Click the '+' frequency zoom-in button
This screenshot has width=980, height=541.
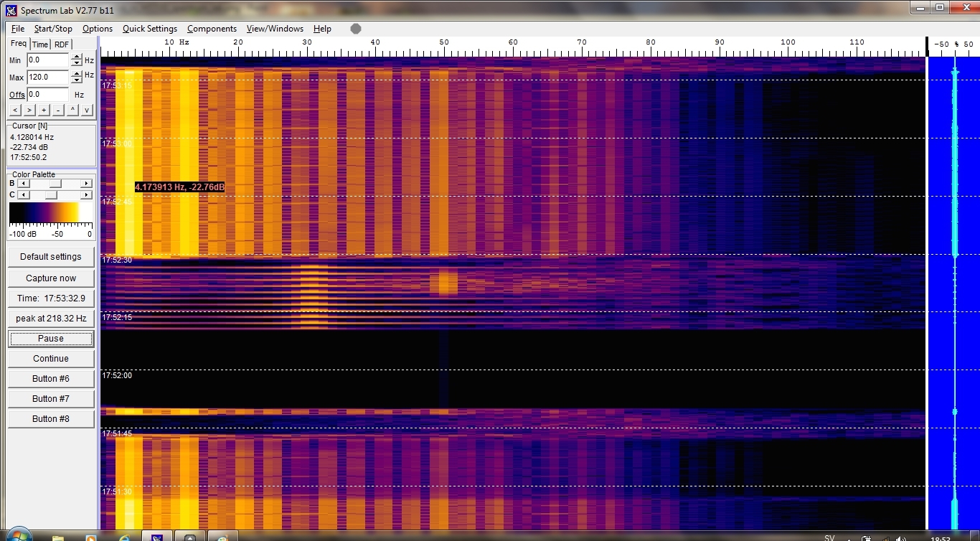[44, 110]
